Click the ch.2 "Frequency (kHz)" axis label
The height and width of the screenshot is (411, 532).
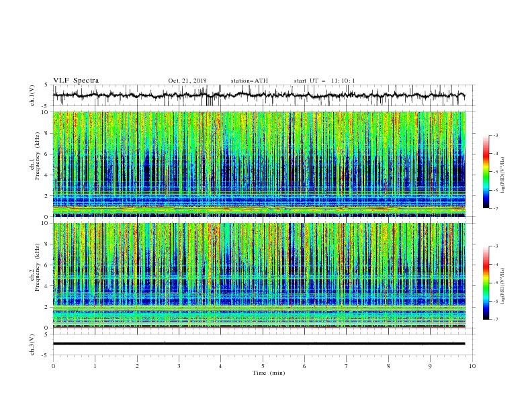[38, 267]
